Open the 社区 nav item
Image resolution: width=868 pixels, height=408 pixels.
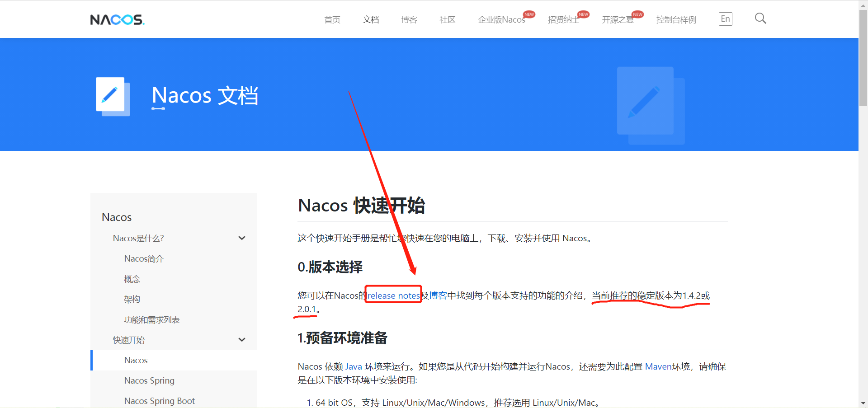(448, 20)
